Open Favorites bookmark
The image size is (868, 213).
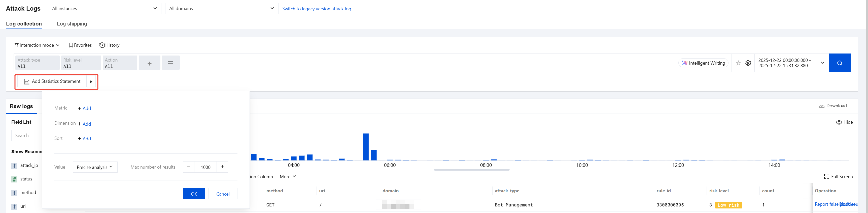(80, 45)
